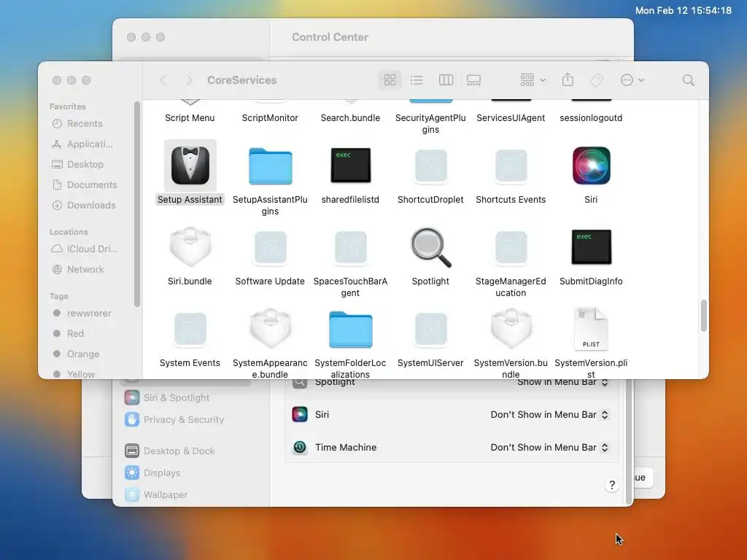Click the Finder Edit Tags toolbar icon

[597, 80]
